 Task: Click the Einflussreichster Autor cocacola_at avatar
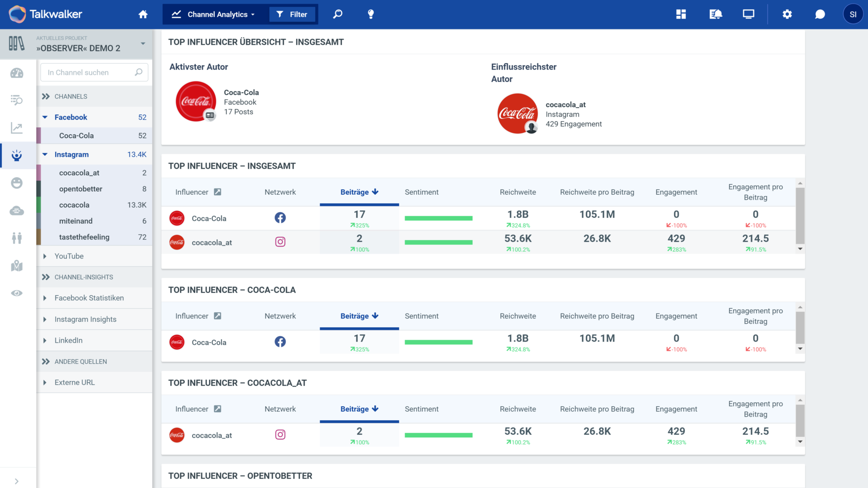[518, 114]
